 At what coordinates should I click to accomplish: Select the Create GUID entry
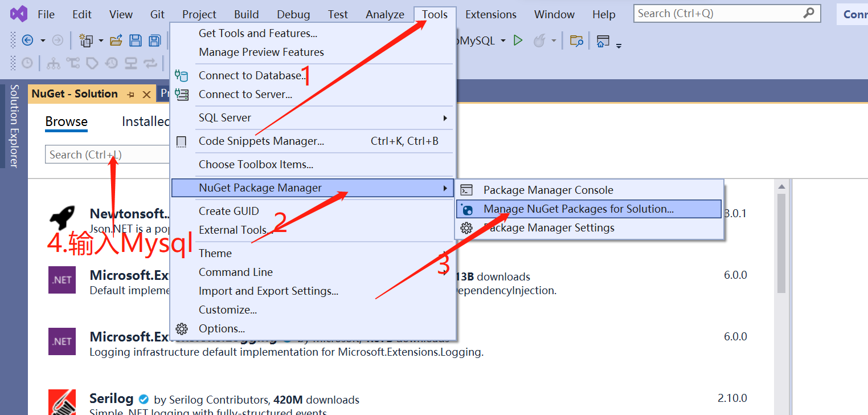[313, 211]
